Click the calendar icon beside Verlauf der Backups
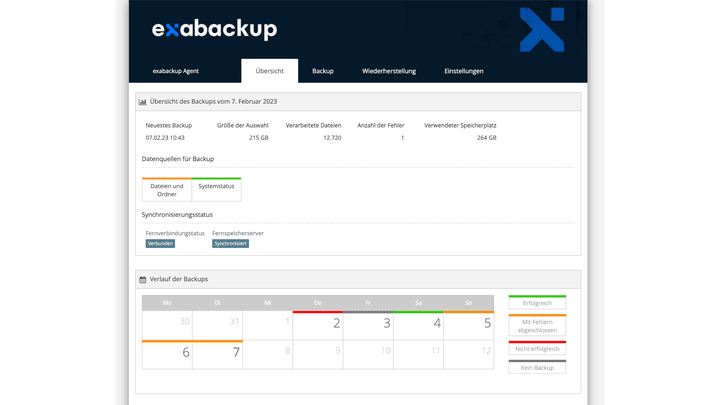720x405 pixels. 143,279
